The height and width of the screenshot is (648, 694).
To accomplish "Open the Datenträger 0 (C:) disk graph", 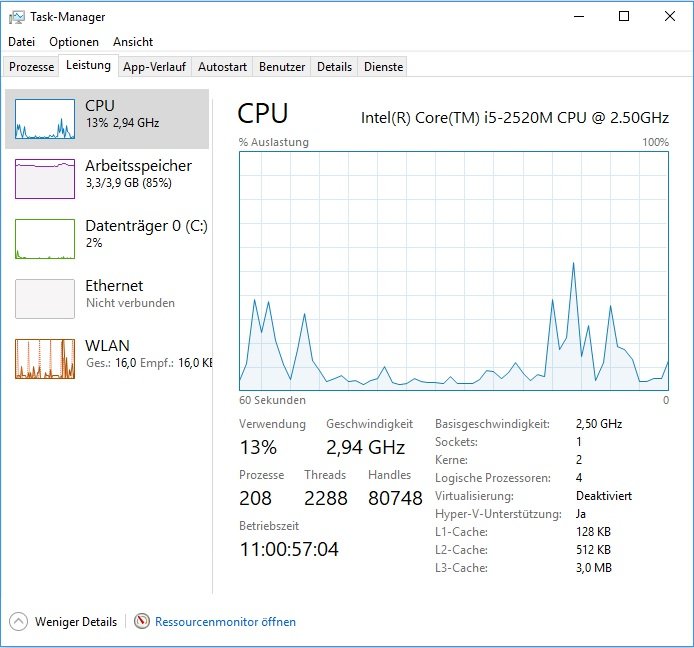I will click(x=45, y=239).
